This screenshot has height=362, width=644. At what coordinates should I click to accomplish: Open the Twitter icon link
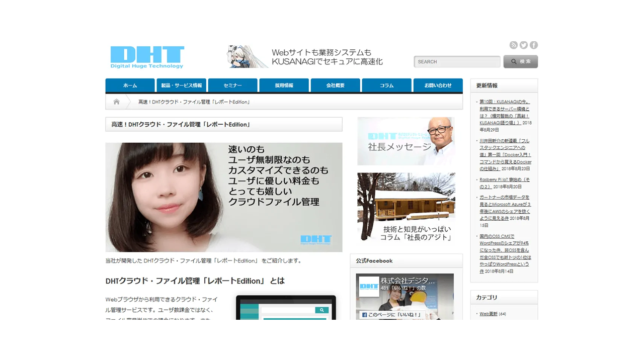(524, 45)
